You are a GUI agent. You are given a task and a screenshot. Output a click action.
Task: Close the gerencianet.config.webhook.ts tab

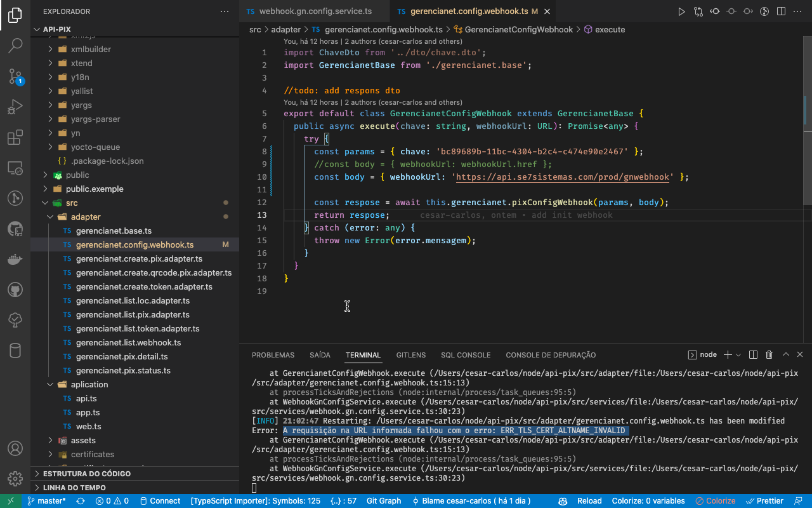547,11
